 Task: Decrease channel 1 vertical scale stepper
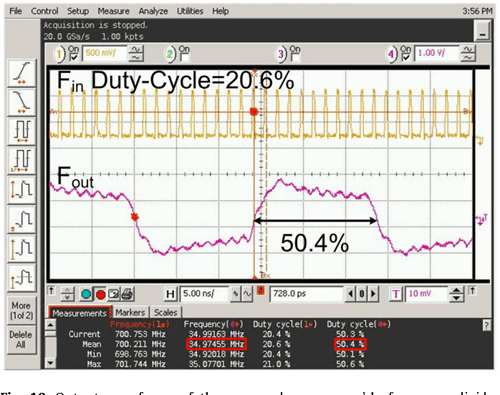point(136,57)
